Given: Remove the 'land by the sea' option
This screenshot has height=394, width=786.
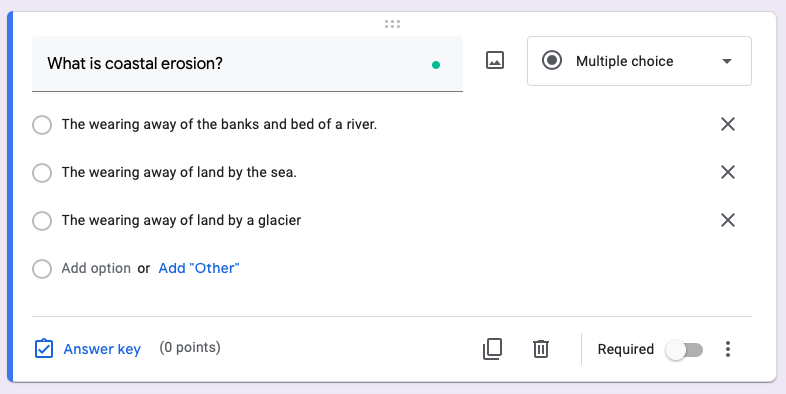Looking at the screenshot, I should click(728, 172).
